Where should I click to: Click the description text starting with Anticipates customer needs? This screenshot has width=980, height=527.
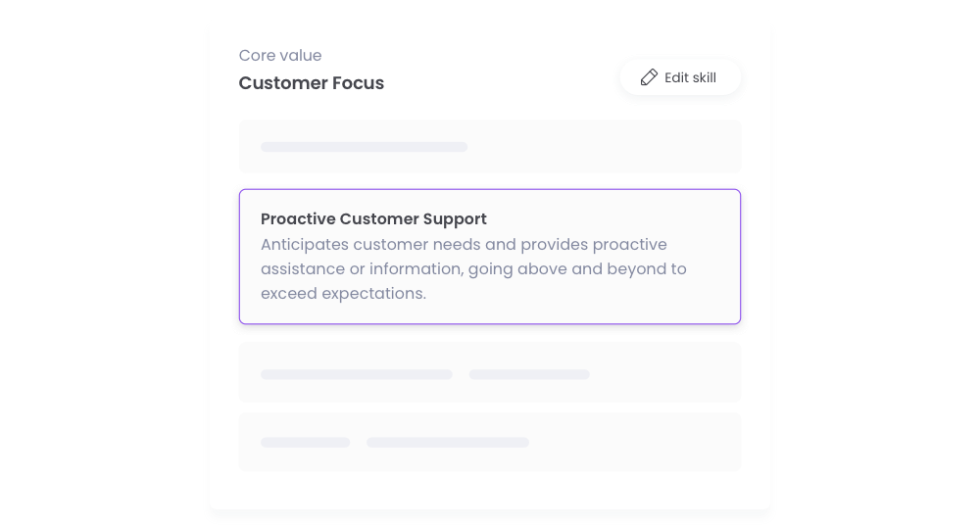pyautogui.click(x=473, y=268)
